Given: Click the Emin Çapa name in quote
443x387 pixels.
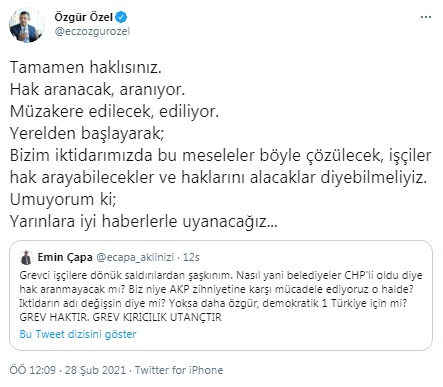Looking at the screenshot, I should pyautogui.click(x=65, y=257).
